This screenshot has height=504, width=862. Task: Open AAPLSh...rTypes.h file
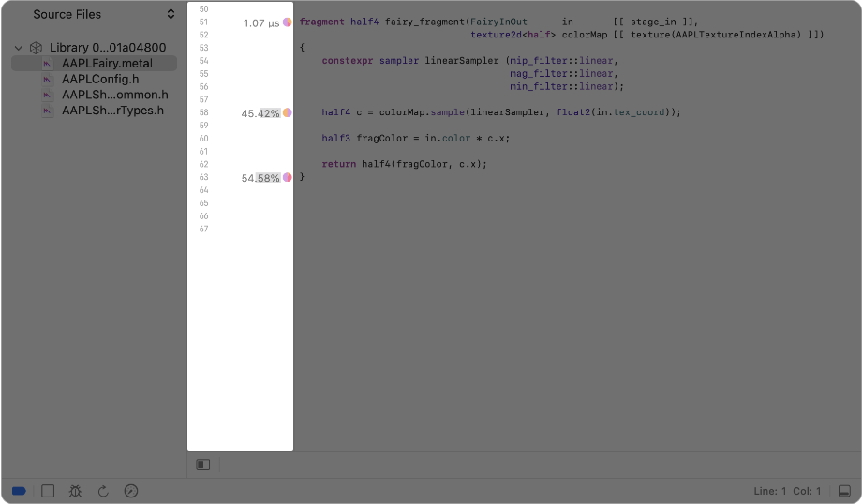(112, 111)
